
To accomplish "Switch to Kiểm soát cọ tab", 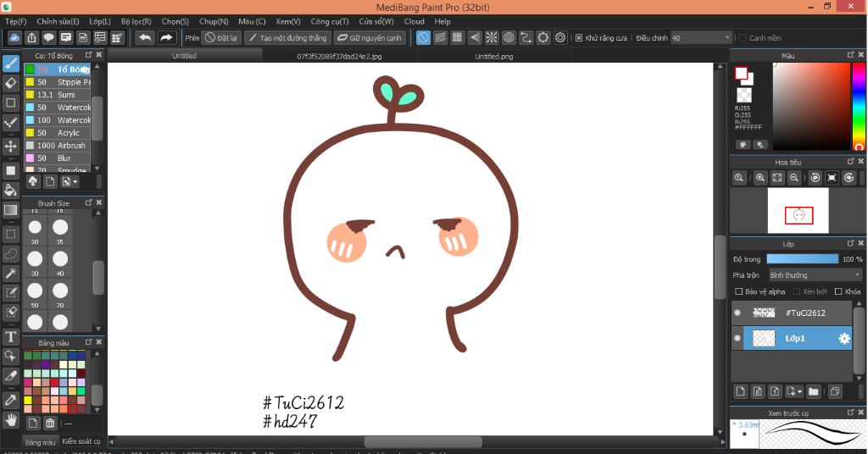I will (x=81, y=441).
